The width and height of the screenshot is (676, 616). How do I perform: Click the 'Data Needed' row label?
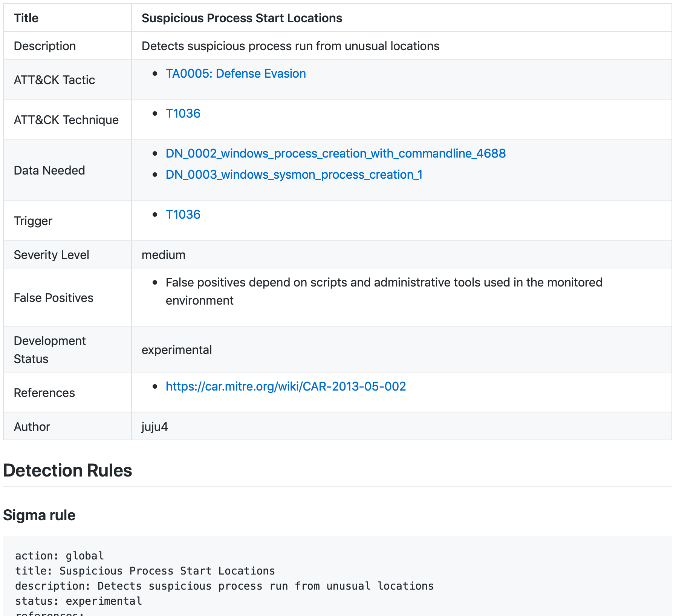(49, 170)
